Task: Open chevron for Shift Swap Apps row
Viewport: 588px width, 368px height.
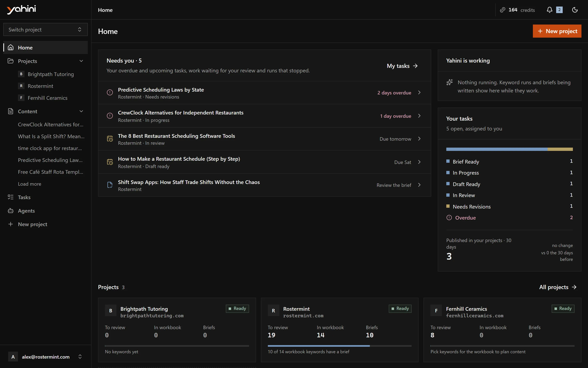Action: pyautogui.click(x=419, y=185)
